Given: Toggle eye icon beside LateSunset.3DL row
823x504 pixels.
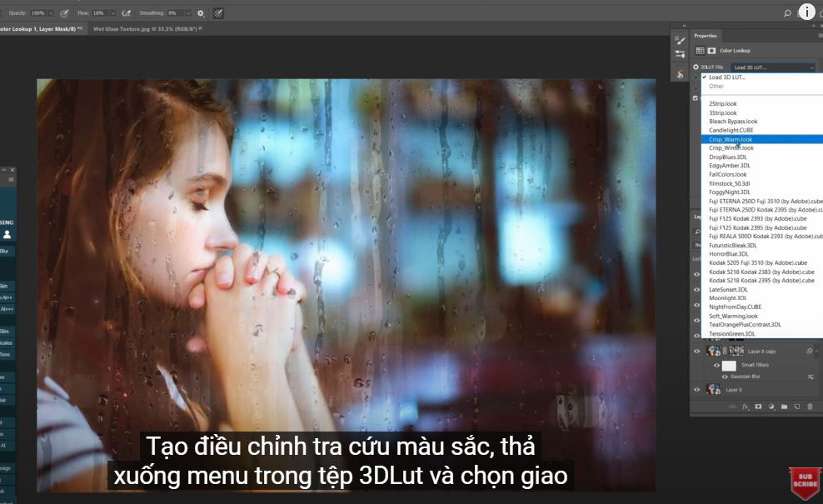Looking at the screenshot, I should click(697, 289).
